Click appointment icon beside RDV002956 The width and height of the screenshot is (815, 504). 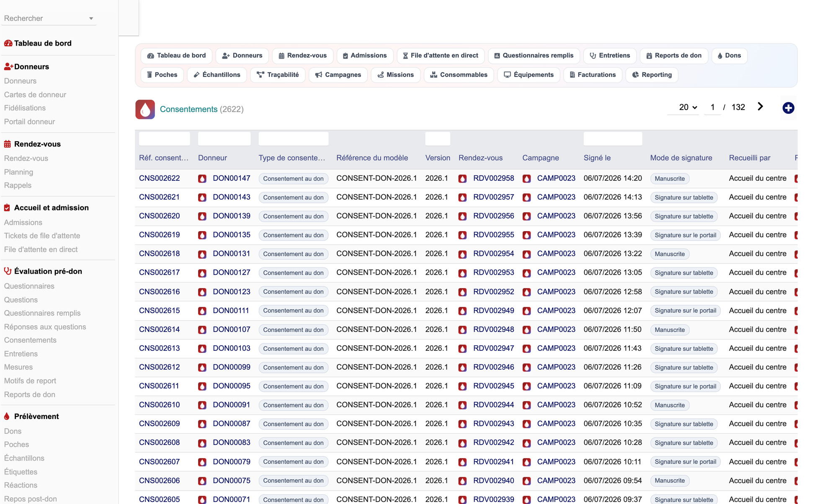(x=463, y=216)
